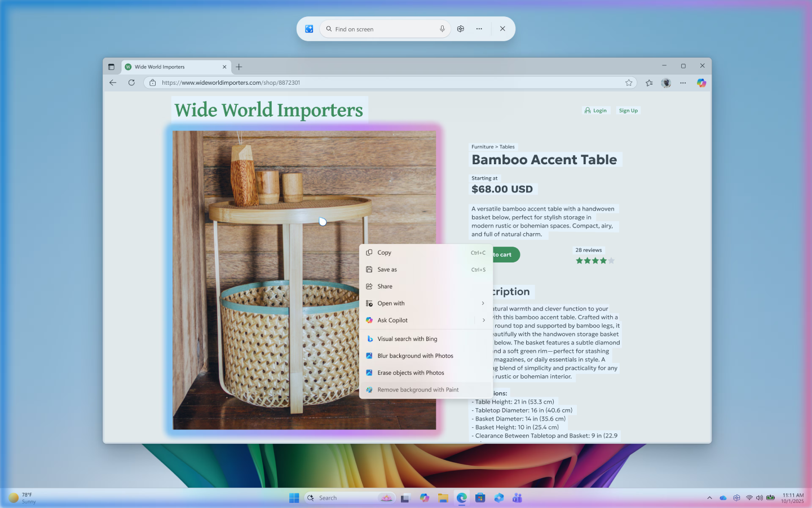Go back using the browser back arrow
The image size is (812, 508).
(x=113, y=82)
